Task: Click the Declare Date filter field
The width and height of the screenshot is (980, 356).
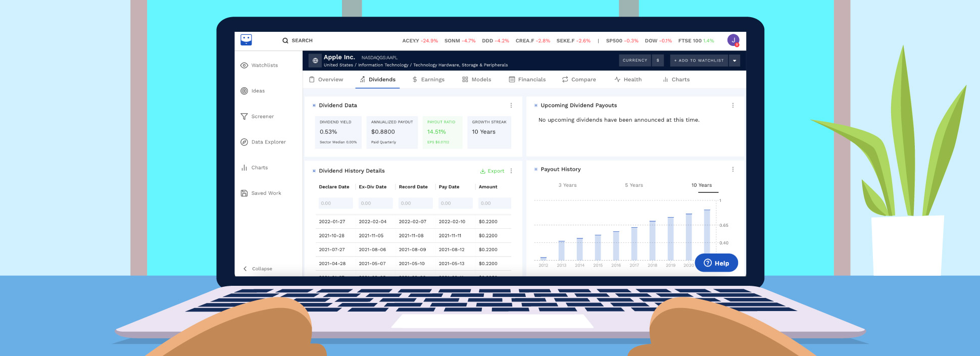Action: pyautogui.click(x=335, y=203)
